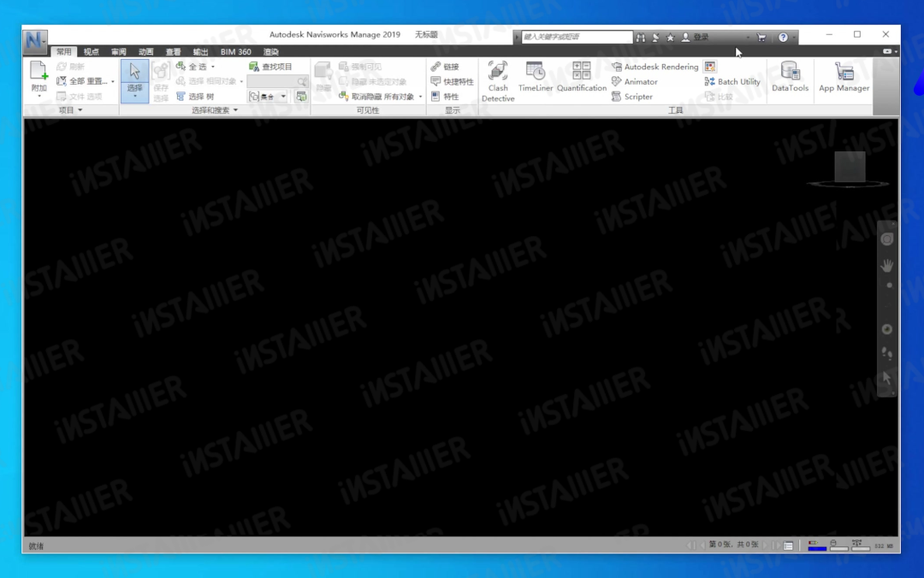Click the web server progress bar indicator
Viewport: 924px width, 578px height.
pyautogui.click(x=861, y=546)
